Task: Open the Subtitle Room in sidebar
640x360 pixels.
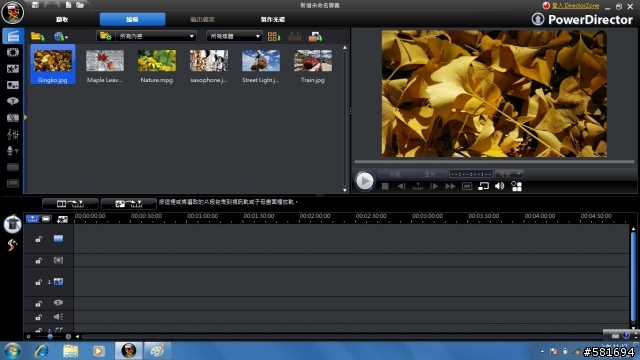Action: pos(13,183)
